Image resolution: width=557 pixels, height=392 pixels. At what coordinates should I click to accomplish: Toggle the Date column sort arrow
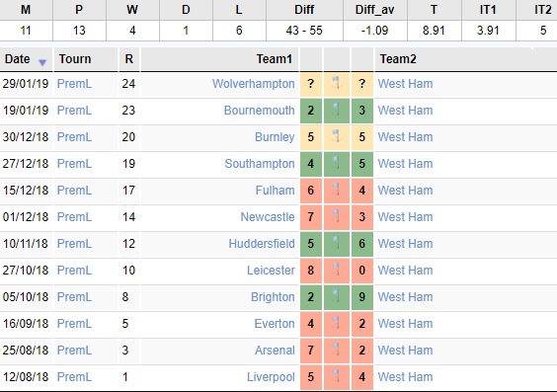(42, 63)
